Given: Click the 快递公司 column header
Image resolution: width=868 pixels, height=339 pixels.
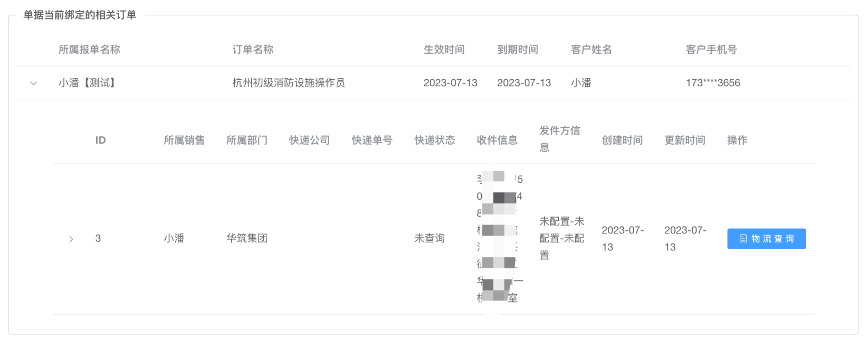Looking at the screenshot, I should 309,140.
